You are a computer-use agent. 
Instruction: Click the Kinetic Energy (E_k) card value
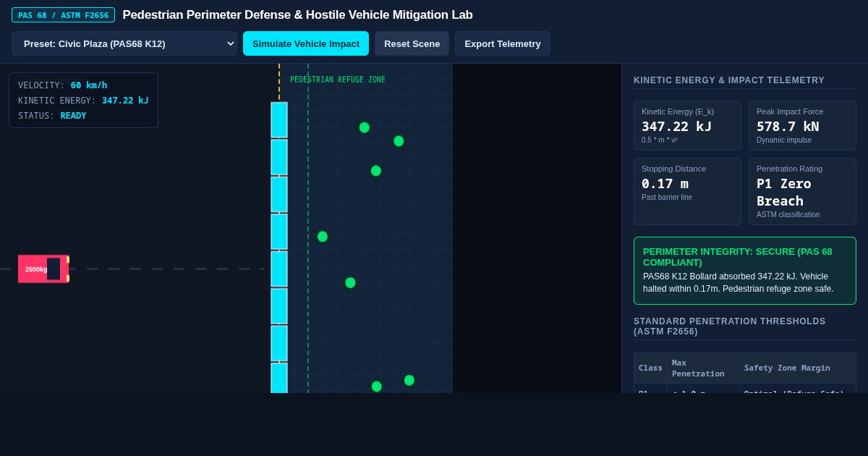pyautogui.click(x=676, y=127)
